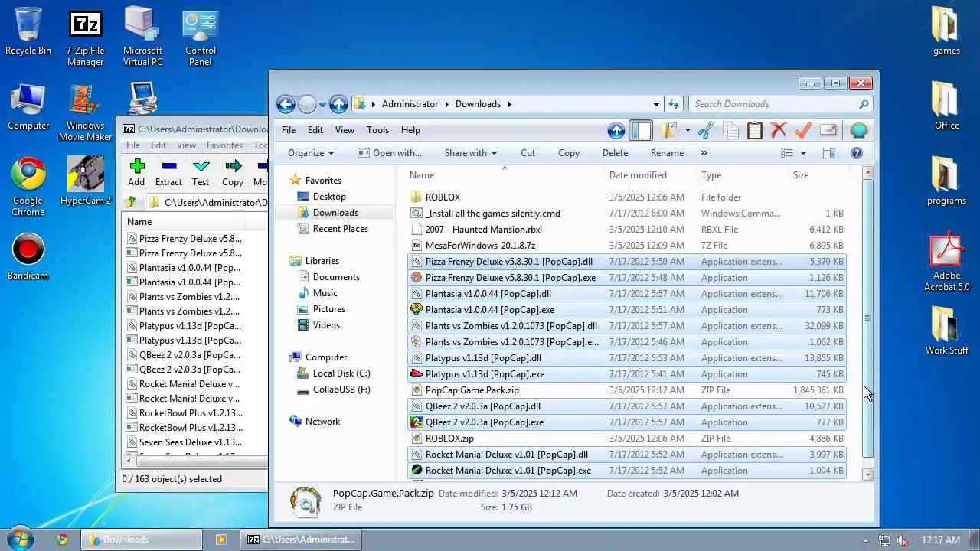Toggle the navigation pane button in Classic toolbar
The height and width of the screenshot is (551, 980).
coord(641,130)
